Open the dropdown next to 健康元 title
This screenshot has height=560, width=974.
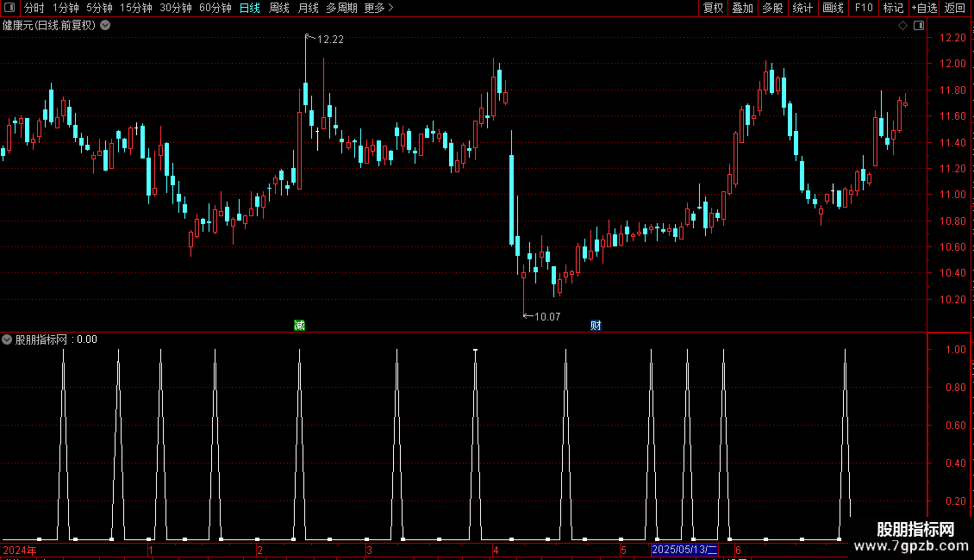click(106, 25)
